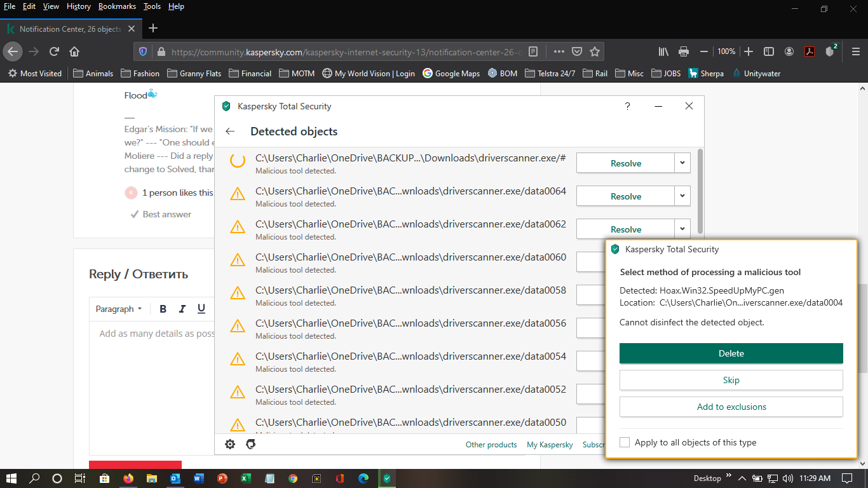The width and height of the screenshot is (868, 488).
Task: Click the back arrow in Detected objects
Action: click(x=230, y=132)
